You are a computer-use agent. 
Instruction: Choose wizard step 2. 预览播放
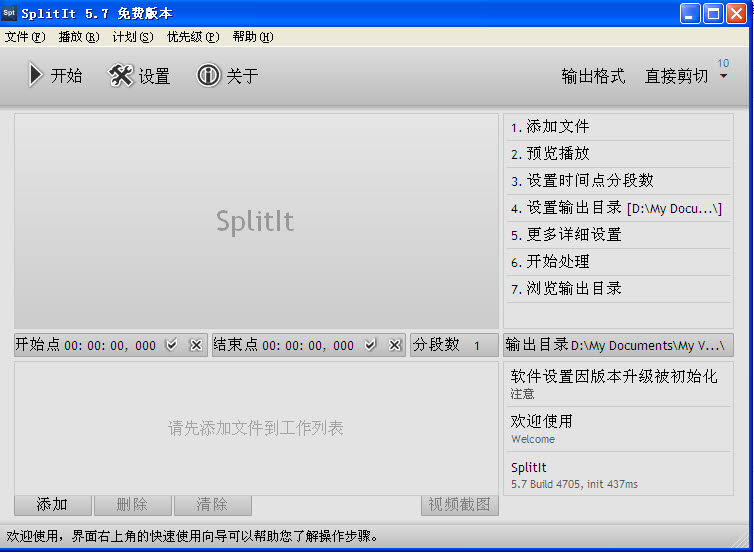tap(618, 154)
